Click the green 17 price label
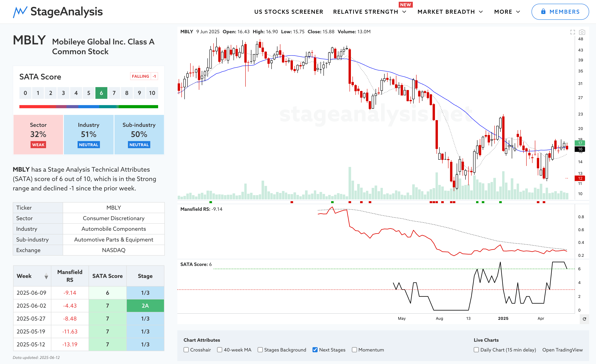Viewport: 596px width, 364px height. pos(580,143)
